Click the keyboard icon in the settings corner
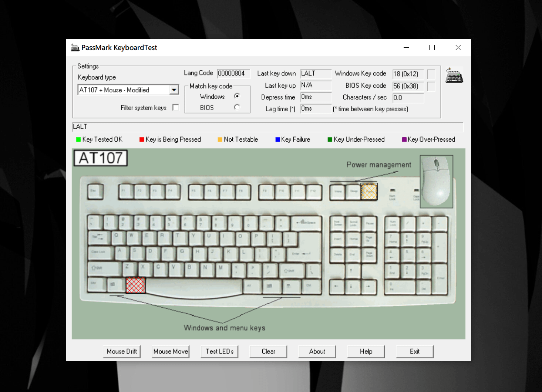The height and width of the screenshot is (392, 542). click(x=454, y=75)
